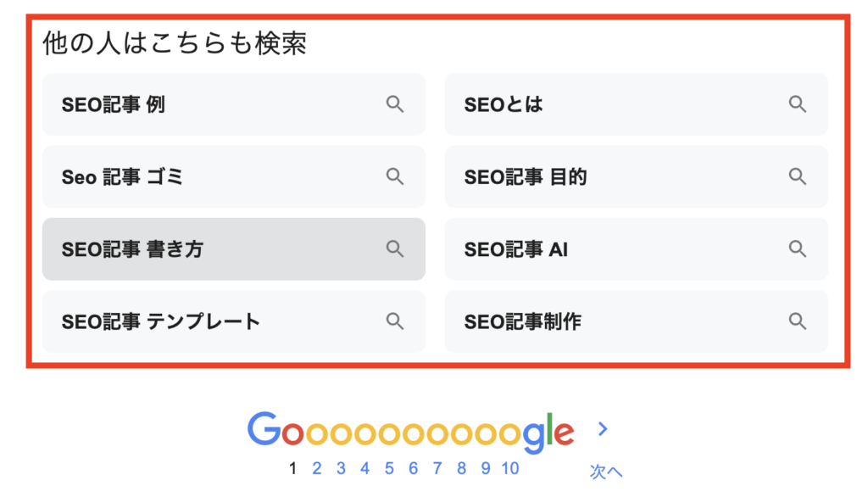Select the related search SEO記事 書き方
The height and width of the screenshot is (497, 868).
(x=133, y=249)
